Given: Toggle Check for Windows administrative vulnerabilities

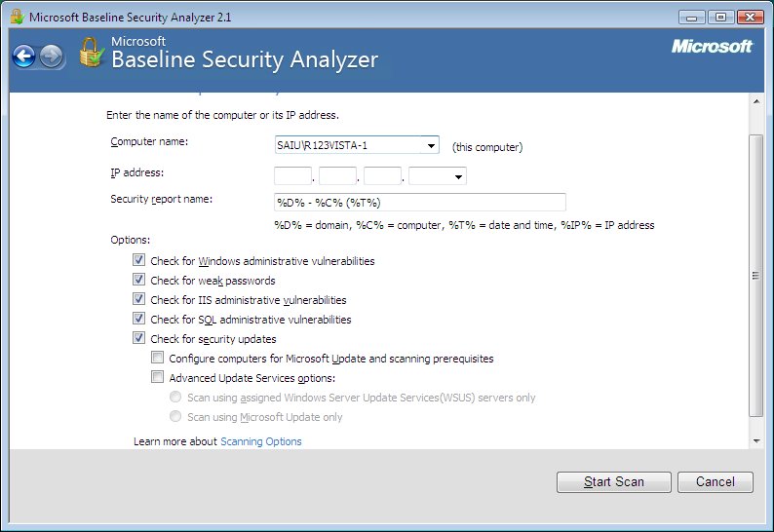Looking at the screenshot, I should click(x=138, y=260).
